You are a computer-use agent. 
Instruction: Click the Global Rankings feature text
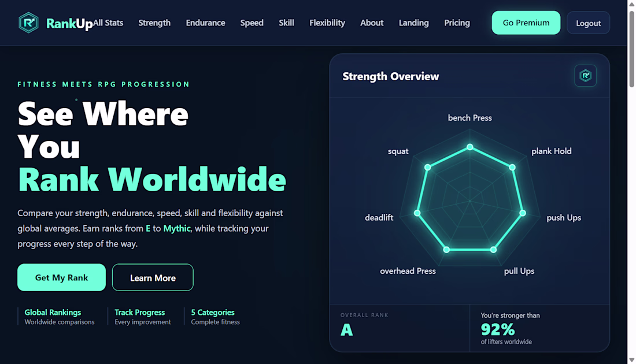point(53,313)
